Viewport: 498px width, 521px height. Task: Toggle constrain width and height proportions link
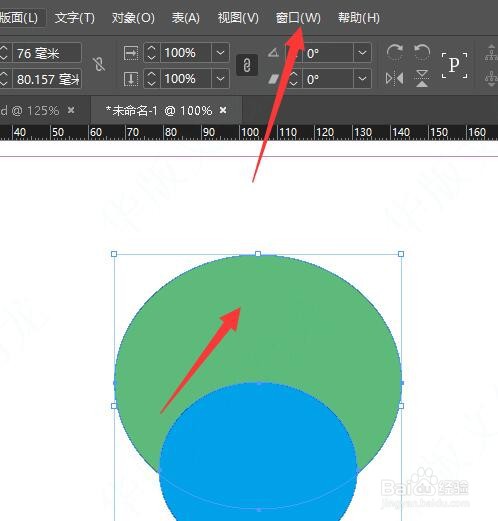[x=99, y=65]
